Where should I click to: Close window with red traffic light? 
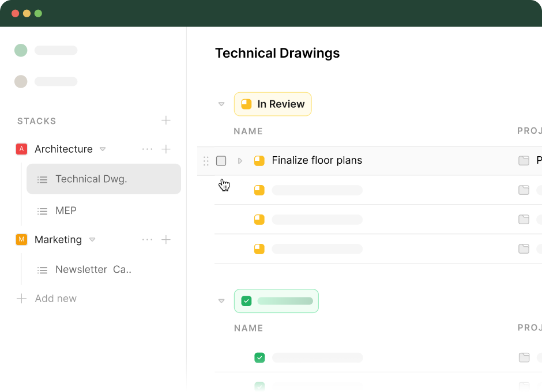(x=15, y=13)
